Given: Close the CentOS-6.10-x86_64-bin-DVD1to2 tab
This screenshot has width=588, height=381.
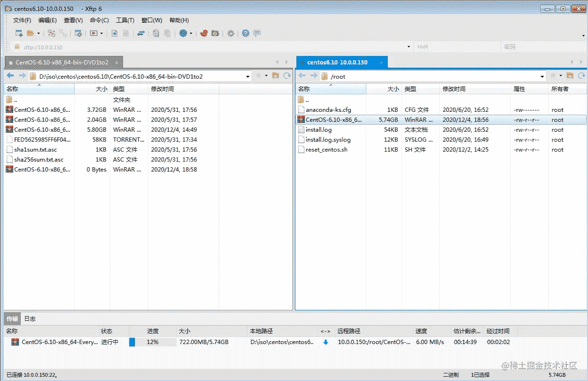Looking at the screenshot, I should [116, 63].
